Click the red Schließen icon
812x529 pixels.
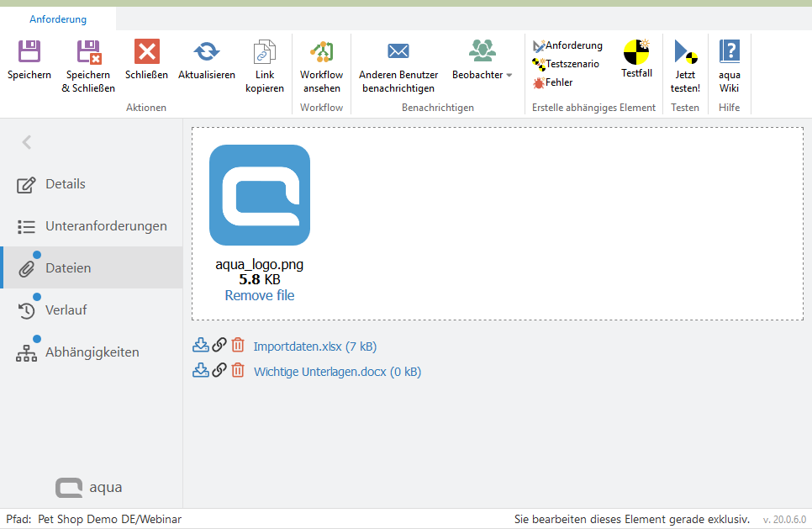(x=146, y=52)
